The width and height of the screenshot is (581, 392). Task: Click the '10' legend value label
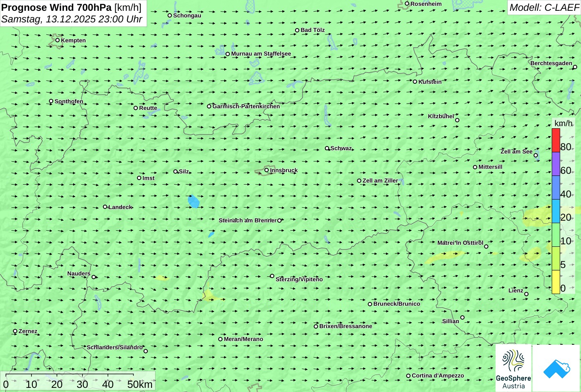[x=566, y=241]
